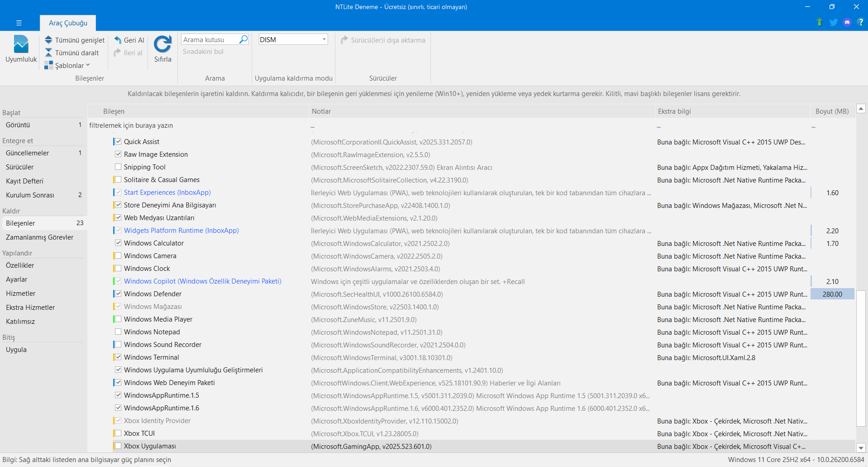
Task: Open the hamburger menu icon
Action: click(19, 23)
